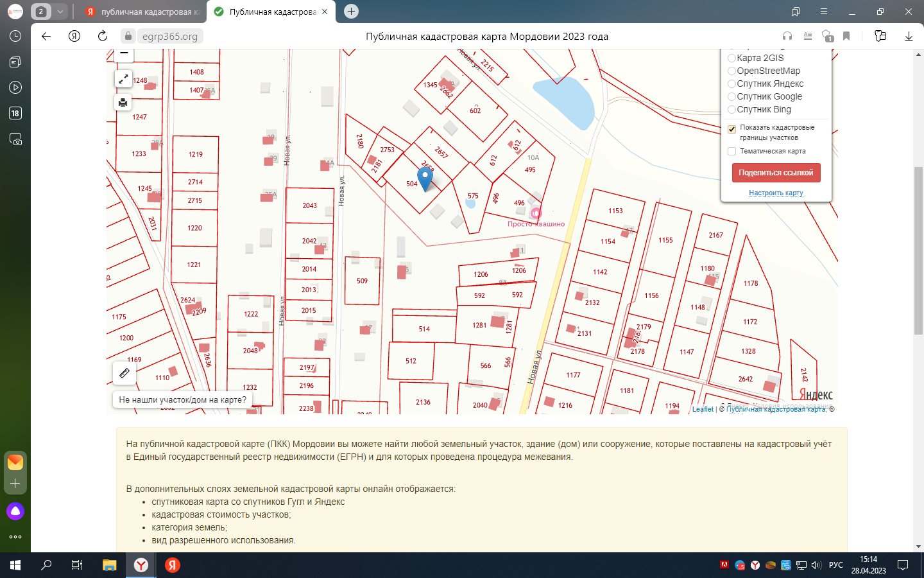The width and height of the screenshot is (924, 578).
Task: Click the page vertical scrollbar
Action: pyautogui.click(x=918, y=250)
